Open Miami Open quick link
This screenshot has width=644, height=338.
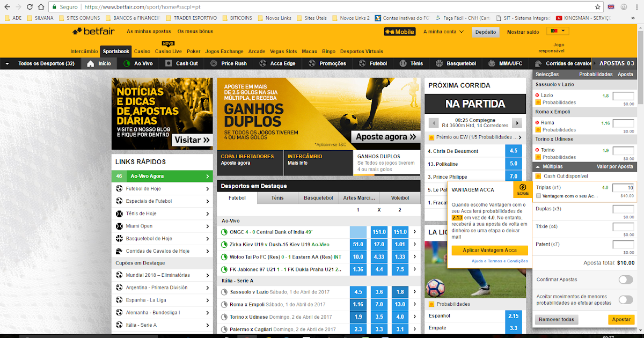[x=162, y=226]
